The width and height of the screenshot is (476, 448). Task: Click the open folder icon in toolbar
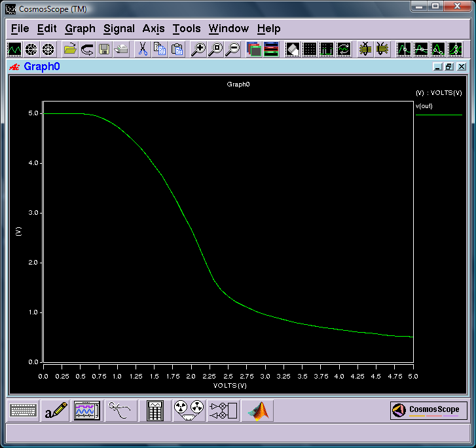[x=70, y=49]
